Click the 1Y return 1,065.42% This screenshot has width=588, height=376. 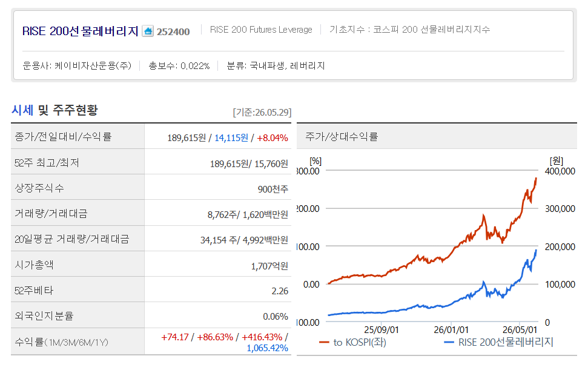tap(268, 348)
